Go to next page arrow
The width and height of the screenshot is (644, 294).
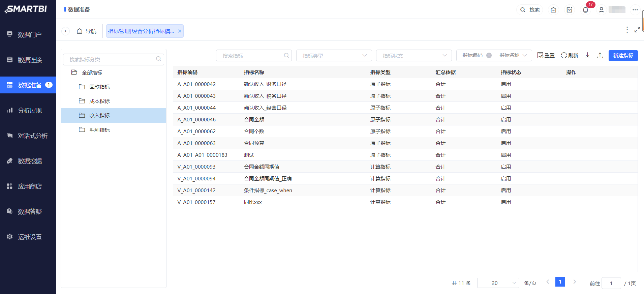(x=575, y=282)
